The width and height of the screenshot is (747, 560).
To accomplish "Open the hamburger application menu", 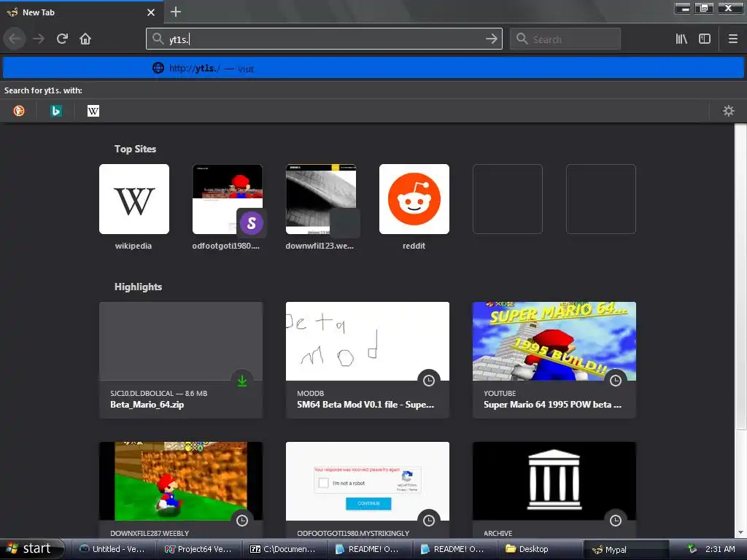I will coord(732,39).
